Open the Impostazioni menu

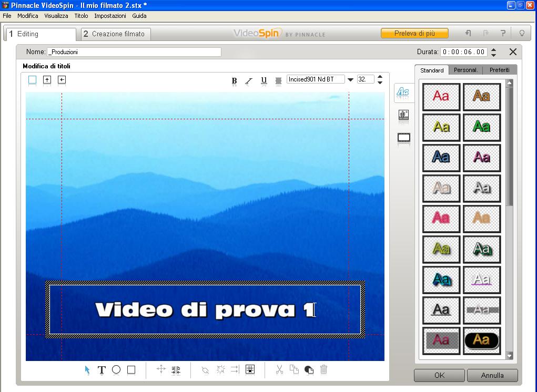[110, 16]
